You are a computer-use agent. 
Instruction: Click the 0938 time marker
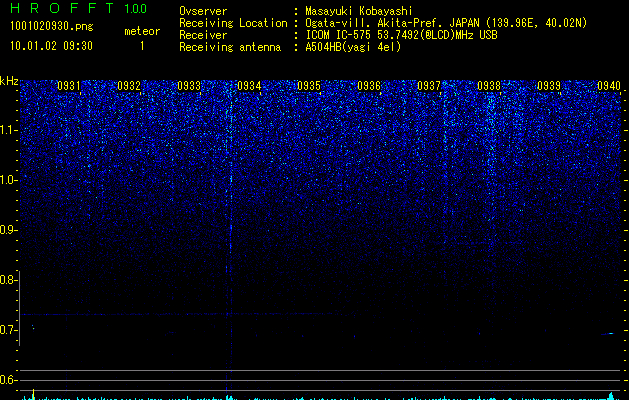[x=489, y=86]
